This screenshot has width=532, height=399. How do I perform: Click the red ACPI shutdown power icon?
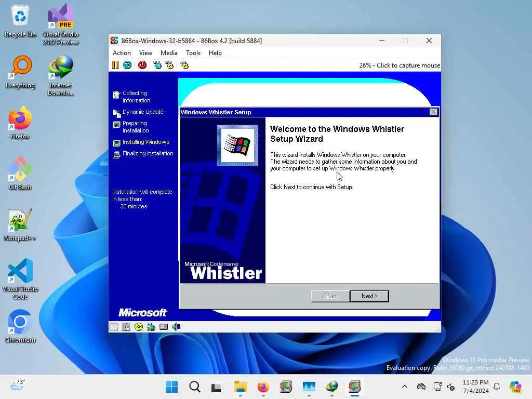pyautogui.click(x=142, y=65)
